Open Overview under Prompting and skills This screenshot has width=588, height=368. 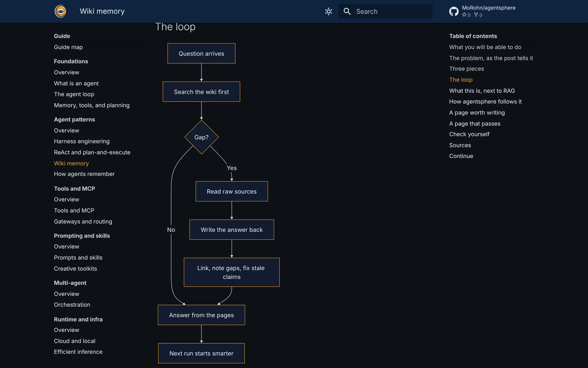pos(67,247)
